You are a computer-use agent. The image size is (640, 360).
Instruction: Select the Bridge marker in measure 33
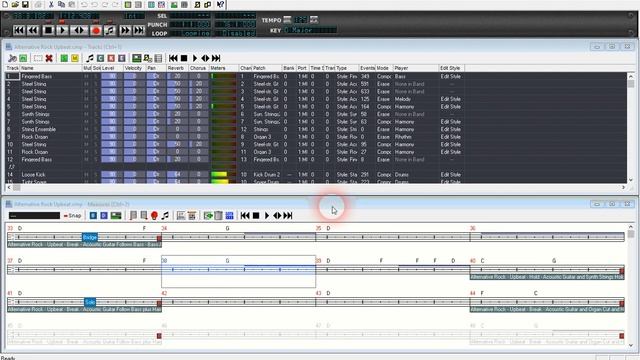pos(90,237)
